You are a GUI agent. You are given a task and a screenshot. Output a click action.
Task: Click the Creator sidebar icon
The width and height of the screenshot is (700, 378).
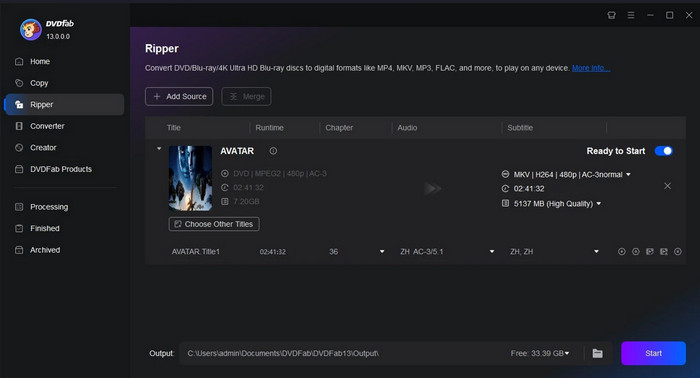point(19,147)
